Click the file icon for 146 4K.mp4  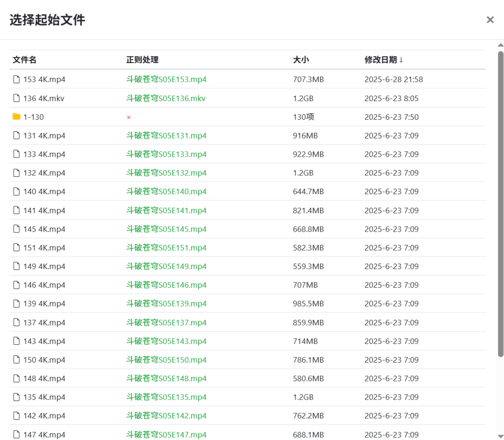click(16, 285)
